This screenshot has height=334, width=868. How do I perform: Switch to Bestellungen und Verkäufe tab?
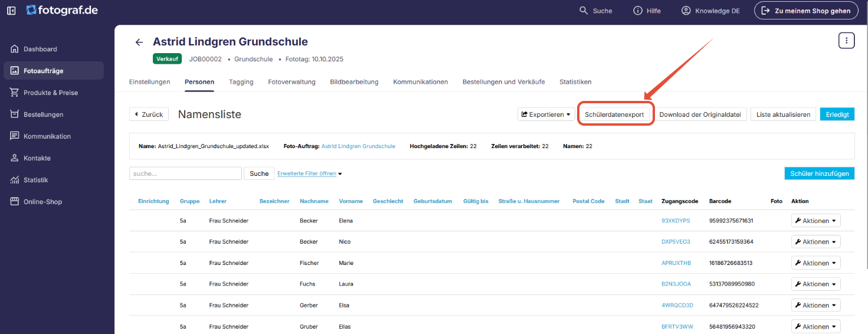click(x=504, y=82)
